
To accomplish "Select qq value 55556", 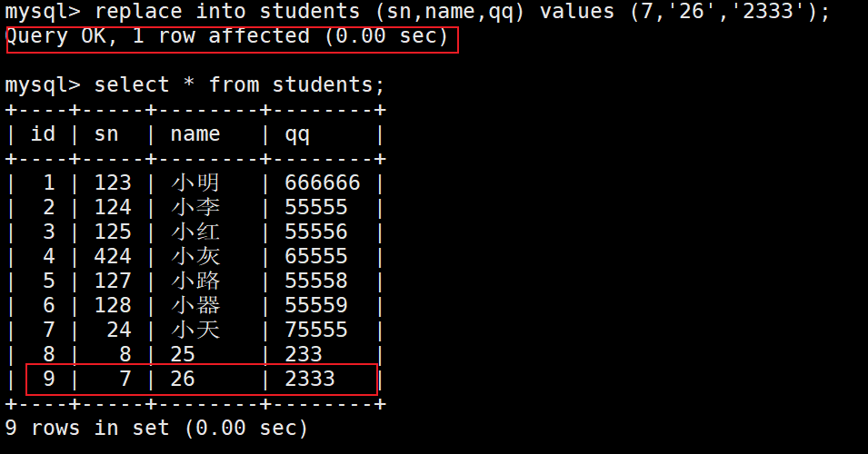I will tap(316, 232).
